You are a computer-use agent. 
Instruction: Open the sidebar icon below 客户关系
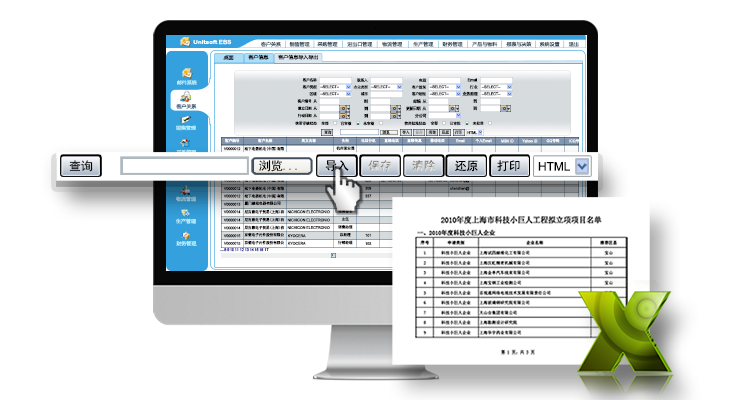[x=185, y=122]
